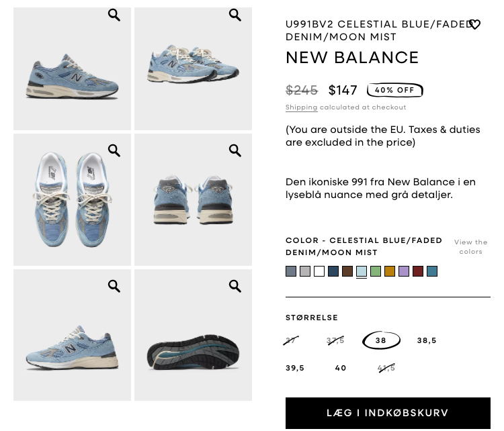504x431 pixels.
Task: Pick size 39,5
Action: tap(295, 368)
